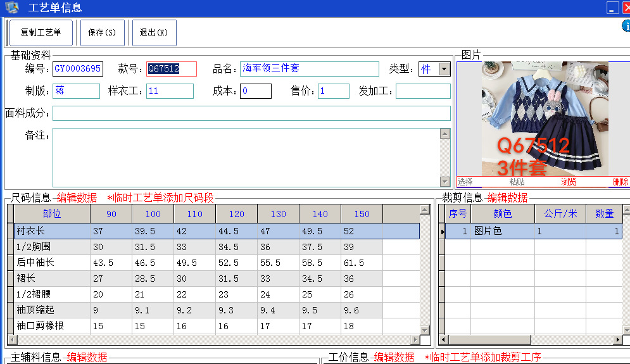The width and height of the screenshot is (630, 364).
Task: Click the 数量 column header
Action: click(x=604, y=214)
